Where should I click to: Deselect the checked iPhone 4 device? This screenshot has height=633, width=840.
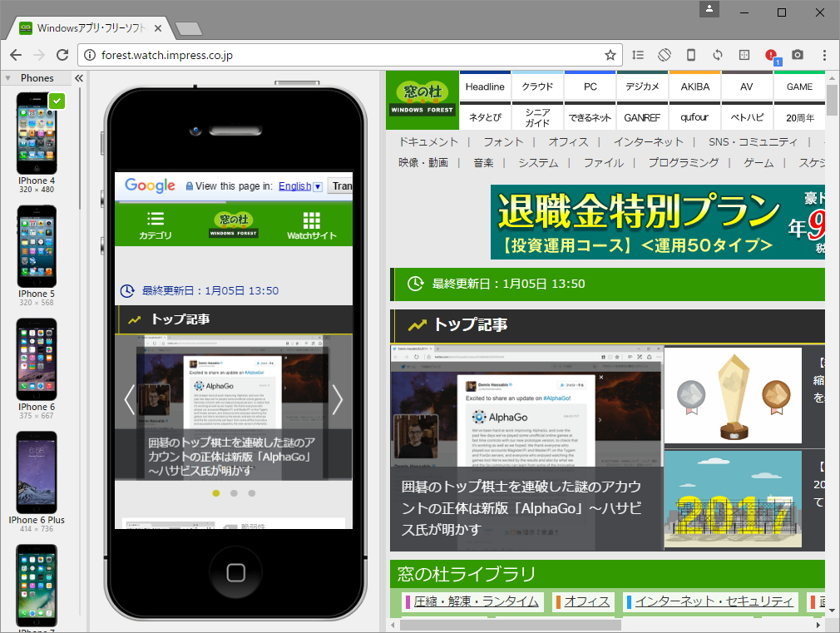57,100
